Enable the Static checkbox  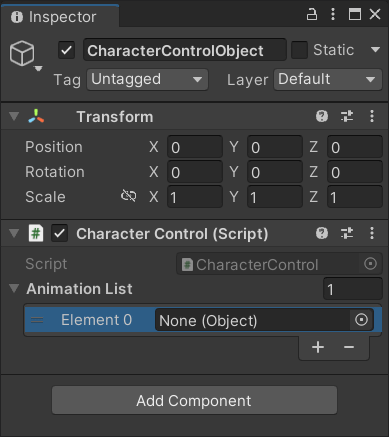click(x=299, y=50)
